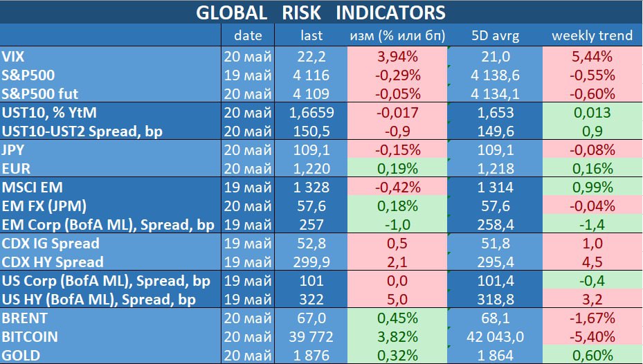
Task: Click the CDX HY Spread last value 299,9
Action: 311,262
